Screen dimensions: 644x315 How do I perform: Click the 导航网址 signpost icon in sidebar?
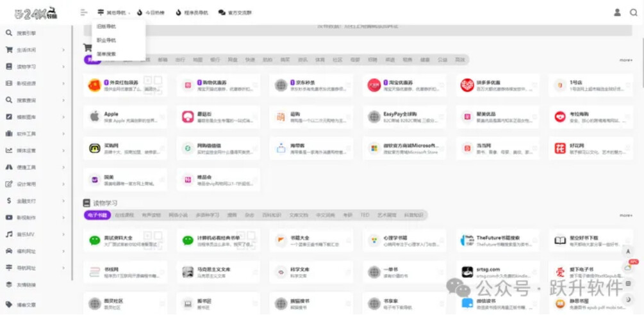tap(8, 268)
